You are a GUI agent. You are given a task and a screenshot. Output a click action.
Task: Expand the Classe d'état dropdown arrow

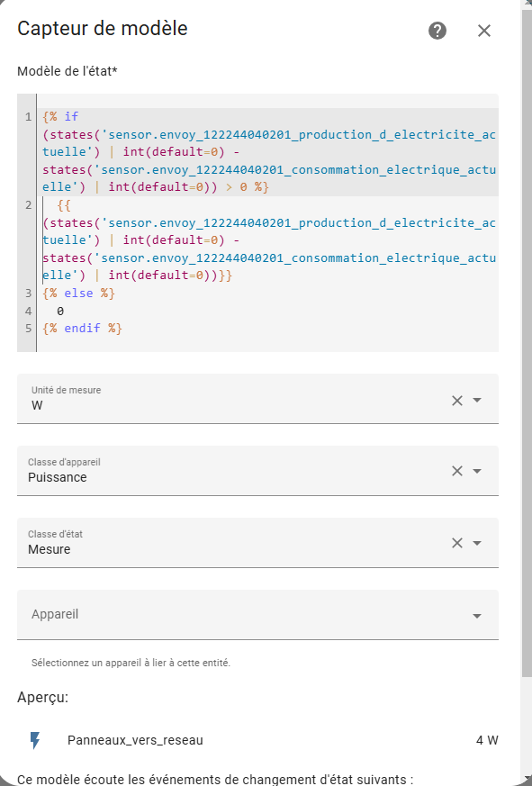point(477,543)
